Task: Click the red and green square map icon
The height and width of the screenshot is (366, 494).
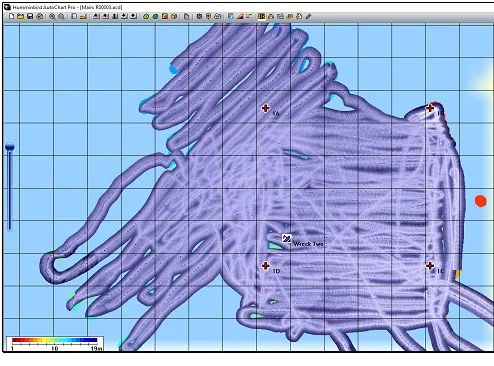Action: coord(165,16)
